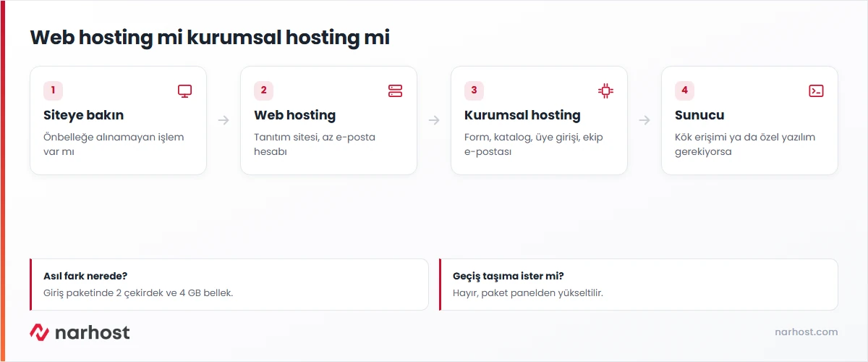
Task: Click the terminal icon on Sunucu card
Action: point(816,90)
